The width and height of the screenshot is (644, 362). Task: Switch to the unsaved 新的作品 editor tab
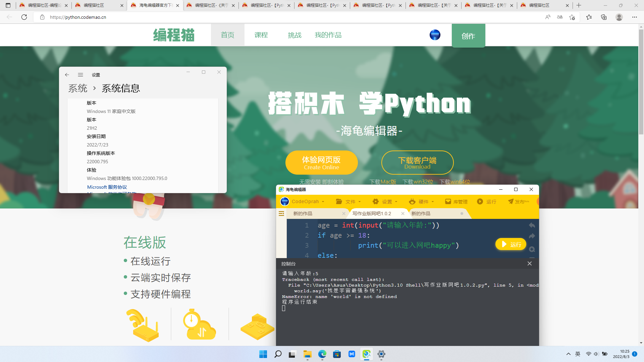click(421, 214)
